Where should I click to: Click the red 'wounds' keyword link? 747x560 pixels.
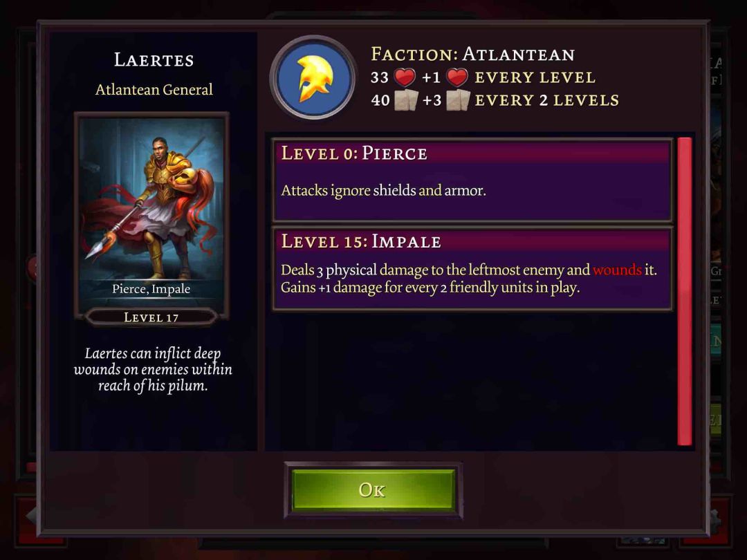617,270
